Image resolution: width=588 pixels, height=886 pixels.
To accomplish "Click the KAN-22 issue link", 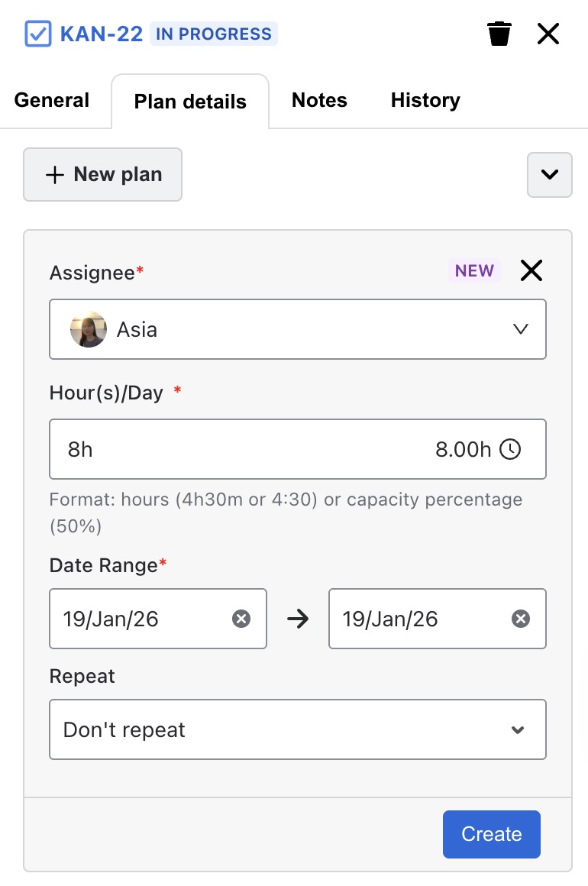I will pos(102,34).
